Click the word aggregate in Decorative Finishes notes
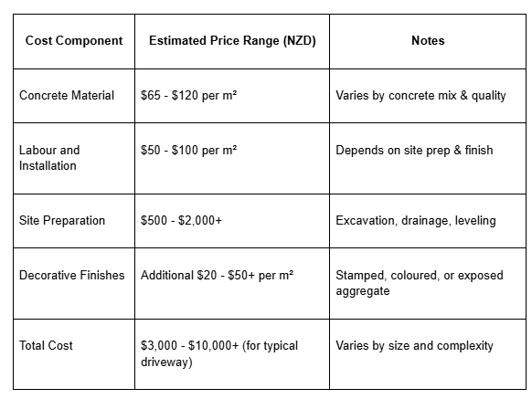532x399 pixels. pos(363,291)
